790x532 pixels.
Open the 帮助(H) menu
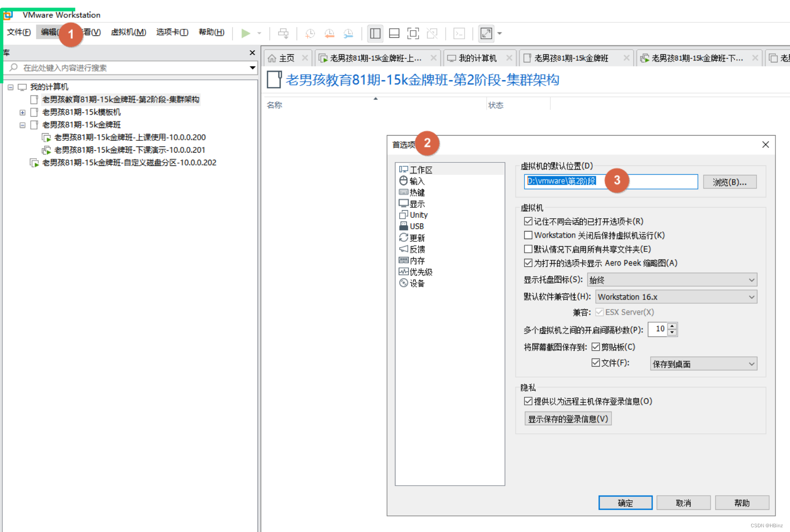211,32
